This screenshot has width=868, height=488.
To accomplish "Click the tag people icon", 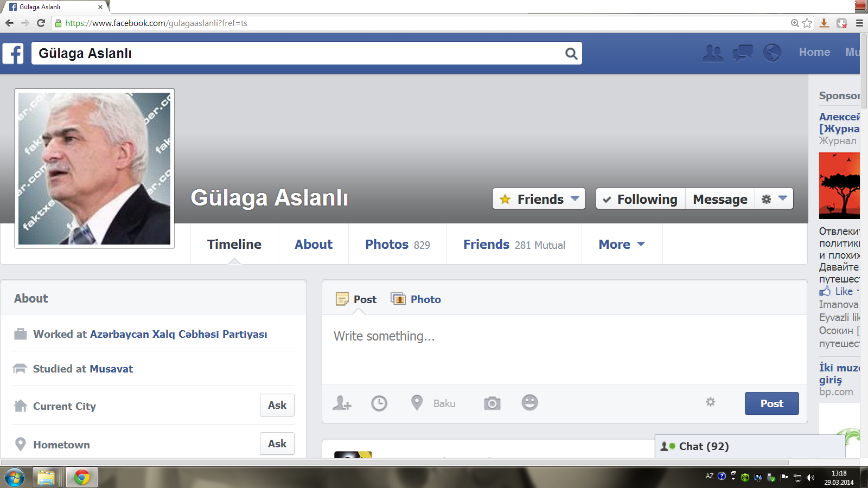I will pos(342,403).
